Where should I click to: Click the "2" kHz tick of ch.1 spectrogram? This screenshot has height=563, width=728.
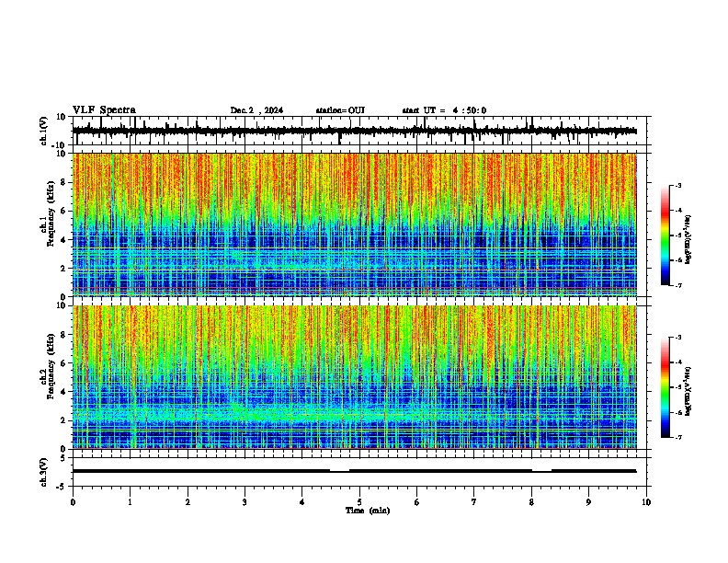click(x=63, y=269)
